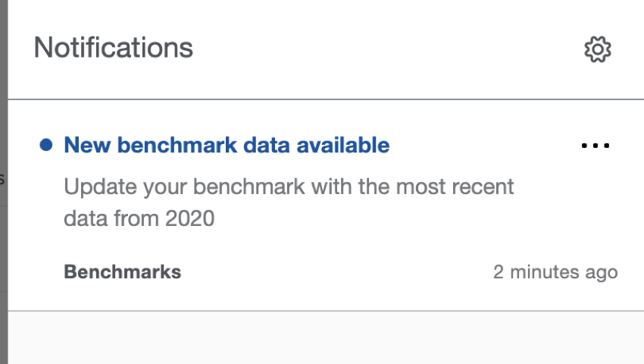Click the "data from 2020" line of the message
This screenshot has height=364, width=644.
pyautogui.click(x=139, y=218)
